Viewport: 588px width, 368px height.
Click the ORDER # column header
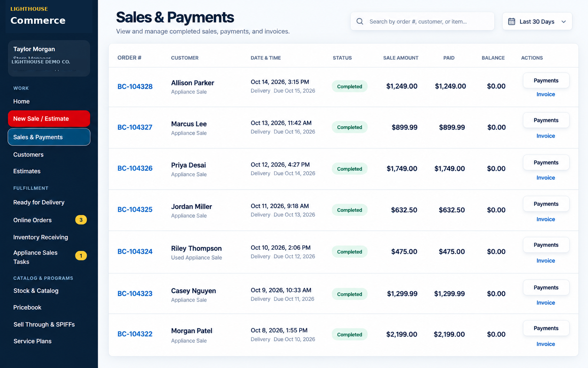pos(129,58)
